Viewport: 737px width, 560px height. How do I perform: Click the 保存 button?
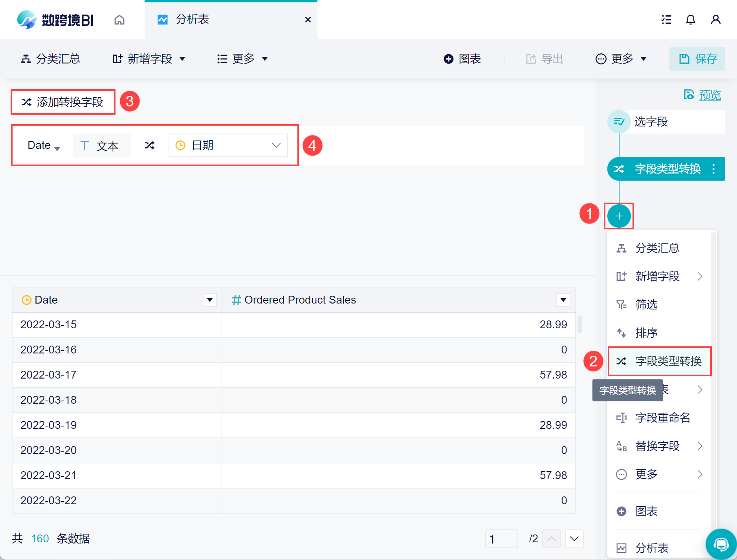coord(697,59)
